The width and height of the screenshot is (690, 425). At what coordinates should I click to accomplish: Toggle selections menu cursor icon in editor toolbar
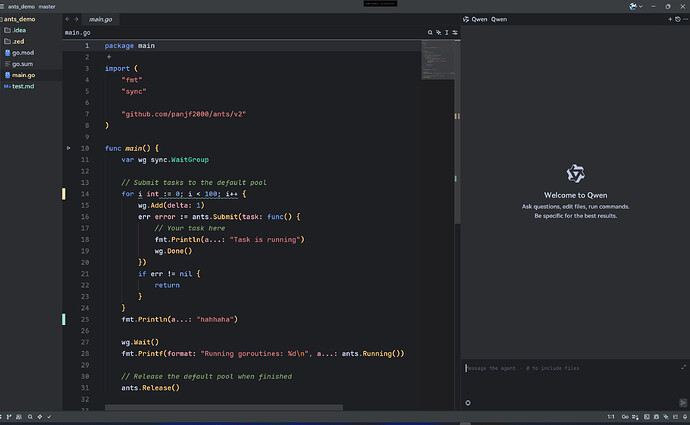pyautogui.click(x=447, y=33)
